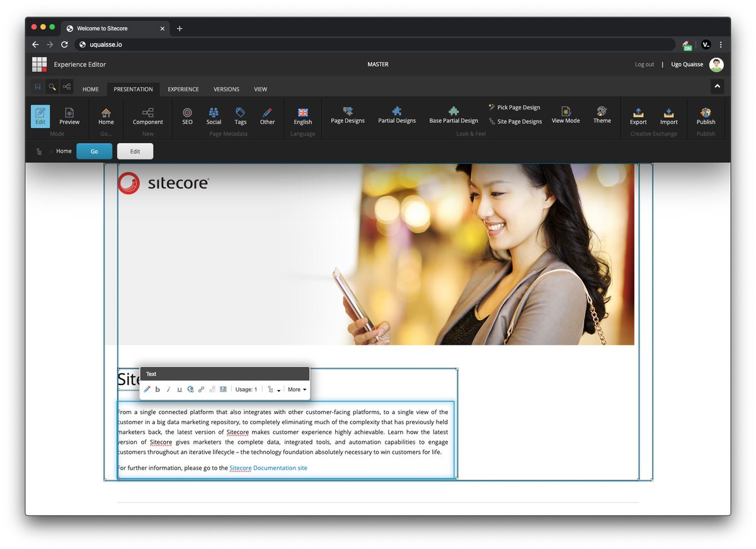This screenshot has height=549, width=756.
Task: Open the English language selector
Action: (x=303, y=117)
